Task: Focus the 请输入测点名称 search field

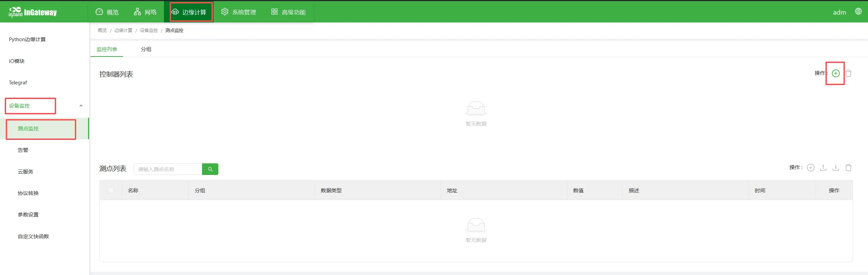Action: (168, 169)
